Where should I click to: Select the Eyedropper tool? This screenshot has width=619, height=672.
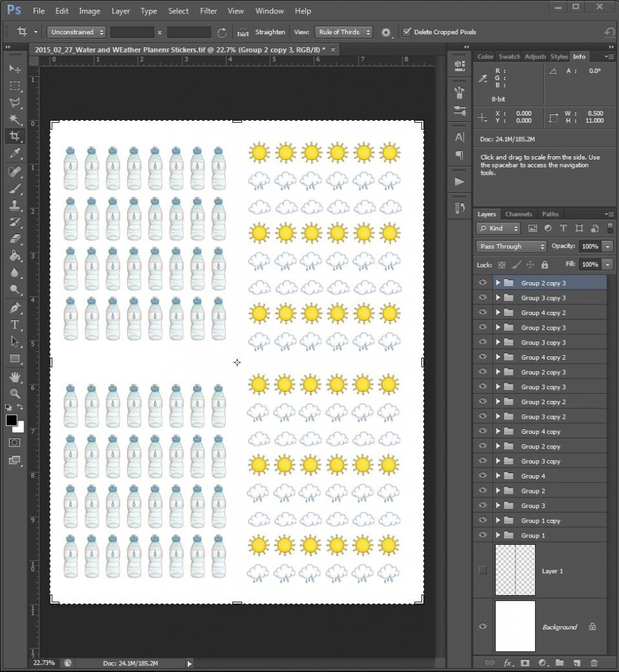pyautogui.click(x=15, y=154)
